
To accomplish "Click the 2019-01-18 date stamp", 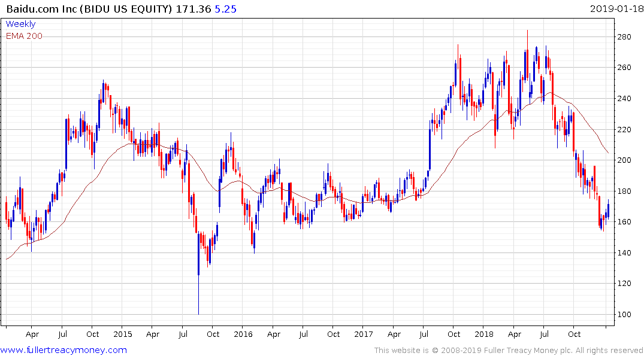I will pos(616,9).
